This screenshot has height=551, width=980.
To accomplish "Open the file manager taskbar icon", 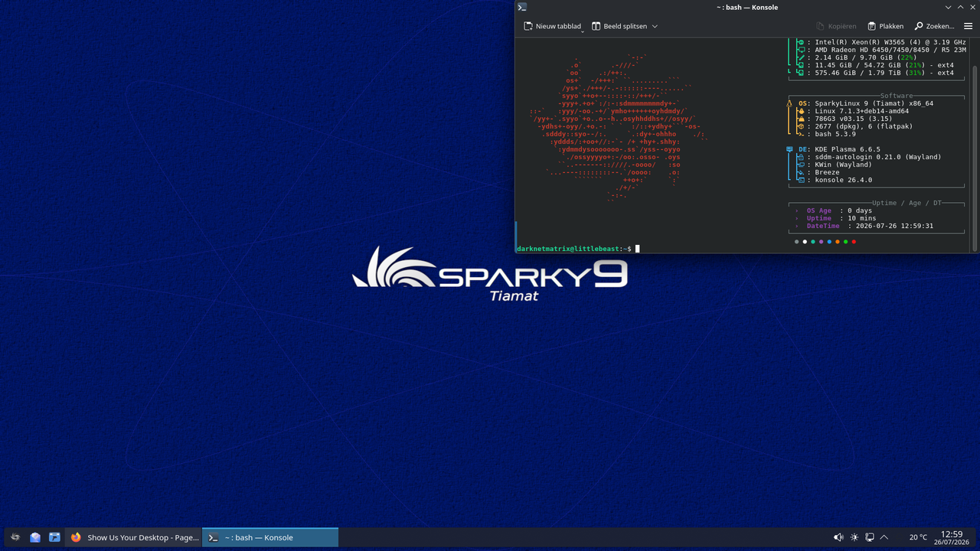I will pyautogui.click(x=54, y=537).
